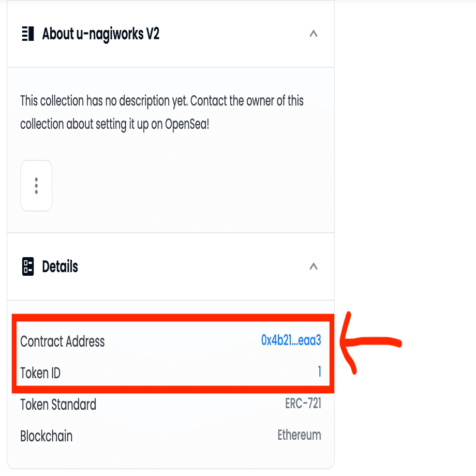The image size is (476, 476).
Task: Click the "Token Standard" label
Action: pyautogui.click(x=58, y=405)
